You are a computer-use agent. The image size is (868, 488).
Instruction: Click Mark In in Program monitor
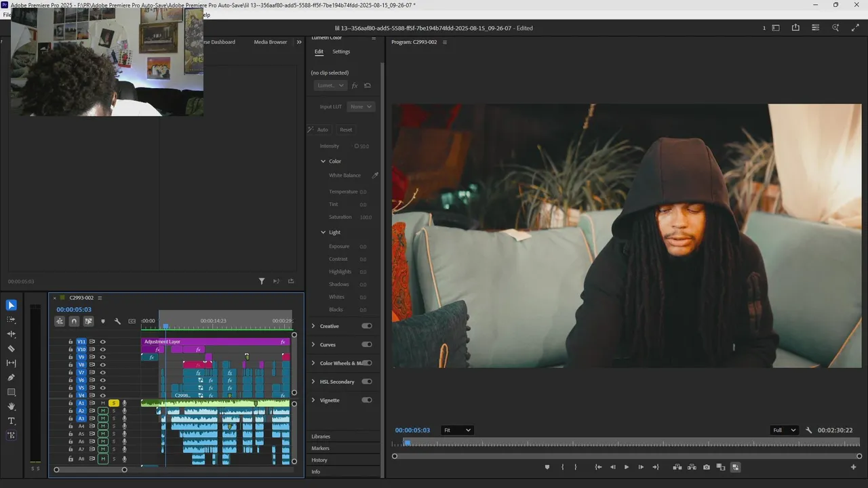(562, 467)
